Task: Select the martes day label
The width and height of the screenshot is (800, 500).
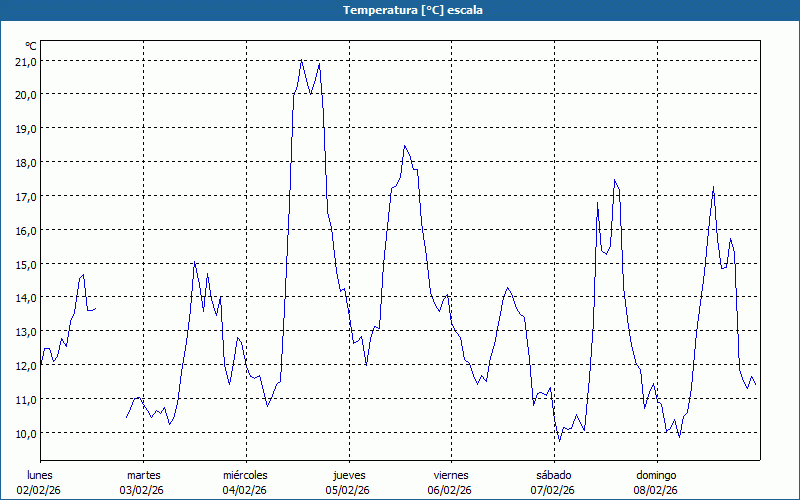Action: coord(143,475)
